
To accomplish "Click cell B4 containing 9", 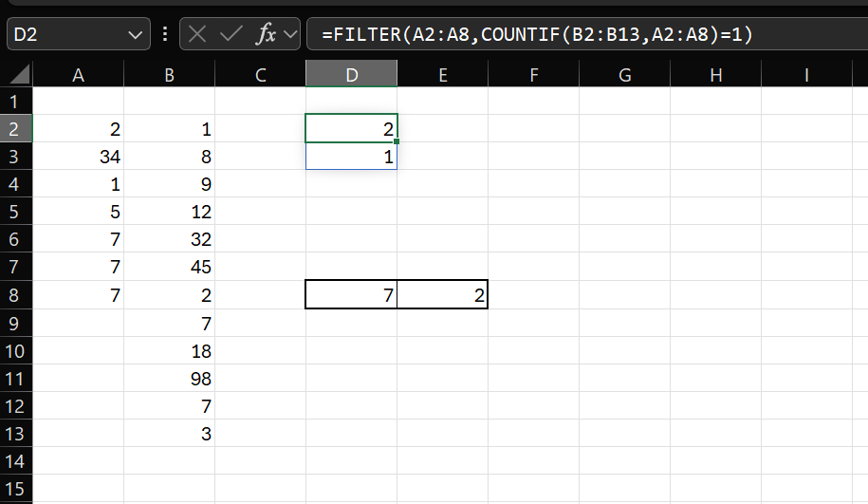I will [170, 184].
